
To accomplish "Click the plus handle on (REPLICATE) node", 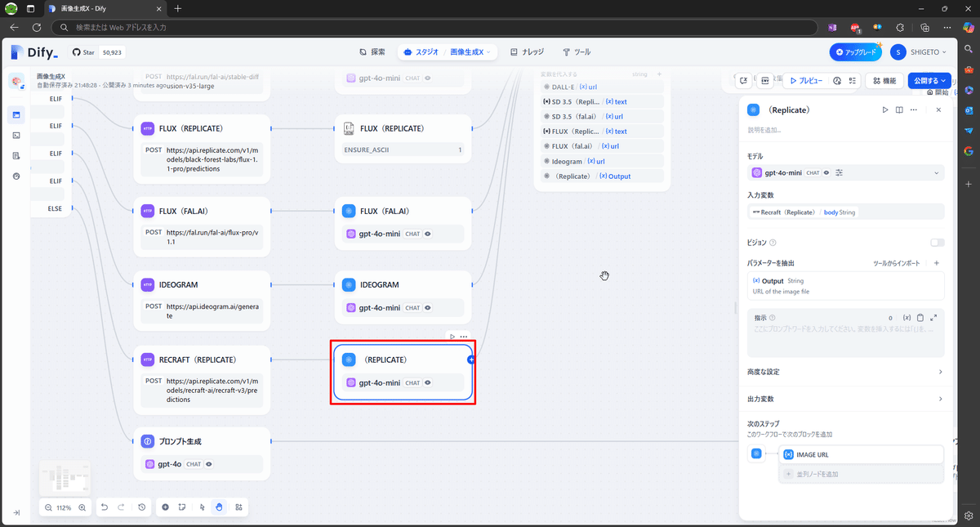I will pyautogui.click(x=471, y=360).
